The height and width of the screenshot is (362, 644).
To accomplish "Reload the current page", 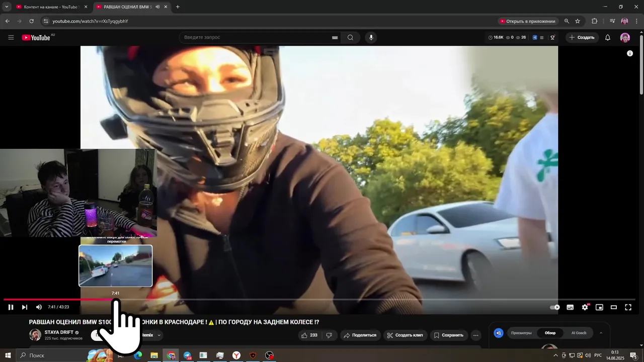I will coord(31,21).
